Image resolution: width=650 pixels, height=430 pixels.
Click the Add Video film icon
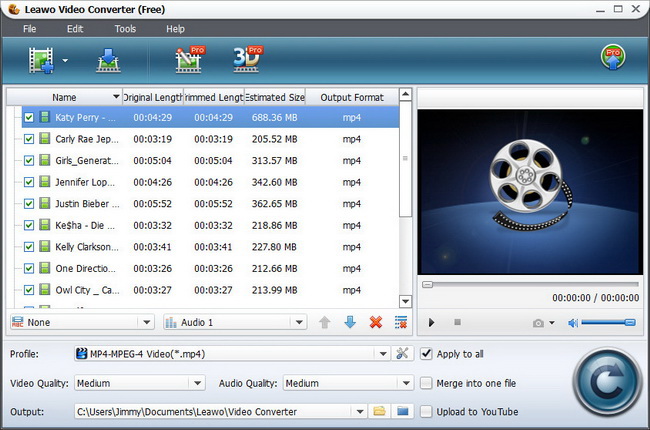pos(41,61)
